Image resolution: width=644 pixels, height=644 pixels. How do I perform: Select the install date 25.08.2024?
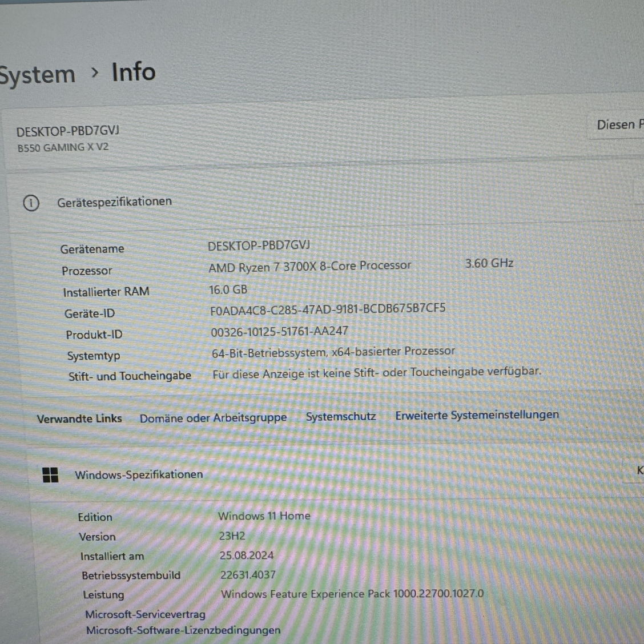(x=247, y=556)
